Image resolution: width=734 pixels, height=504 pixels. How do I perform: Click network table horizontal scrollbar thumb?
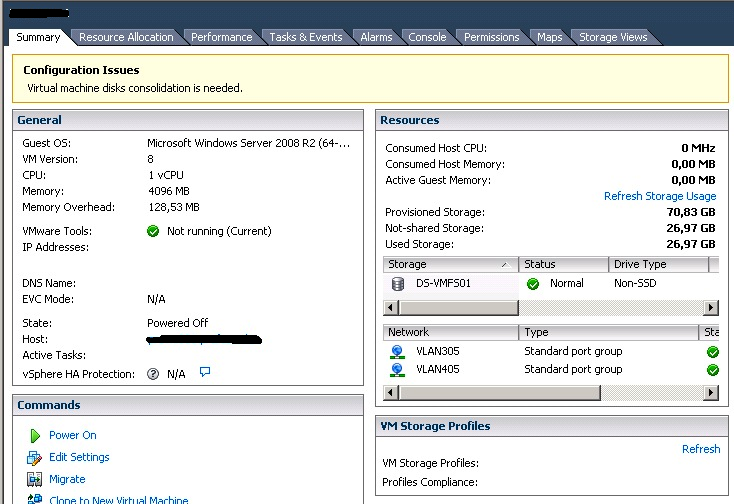click(x=499, y=393)
